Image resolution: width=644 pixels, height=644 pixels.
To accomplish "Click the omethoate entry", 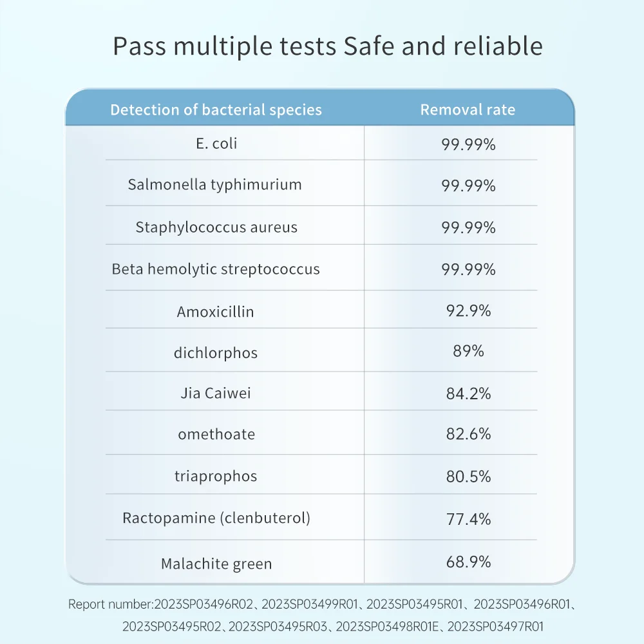I will coord(216,434).
